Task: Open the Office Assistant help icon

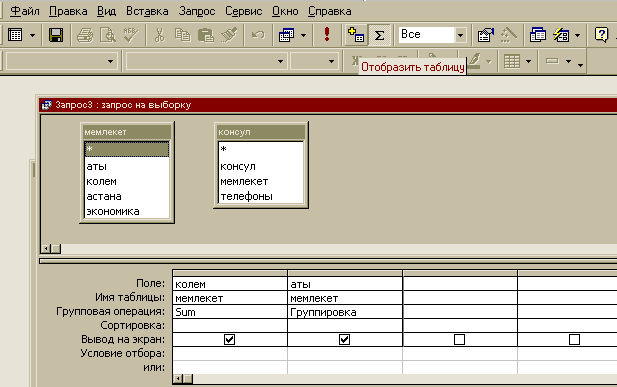Action: [x=601, y=35]
